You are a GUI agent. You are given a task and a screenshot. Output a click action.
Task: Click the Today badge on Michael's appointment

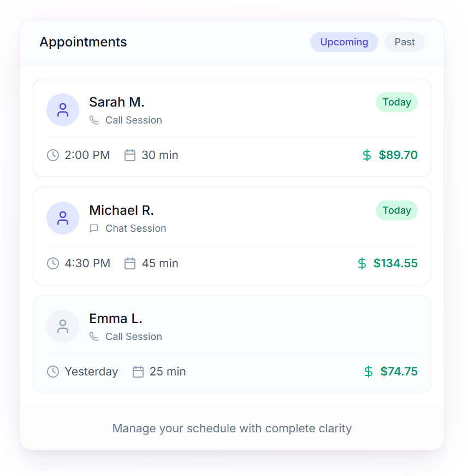pyautogui.click(x=396, y=210)
